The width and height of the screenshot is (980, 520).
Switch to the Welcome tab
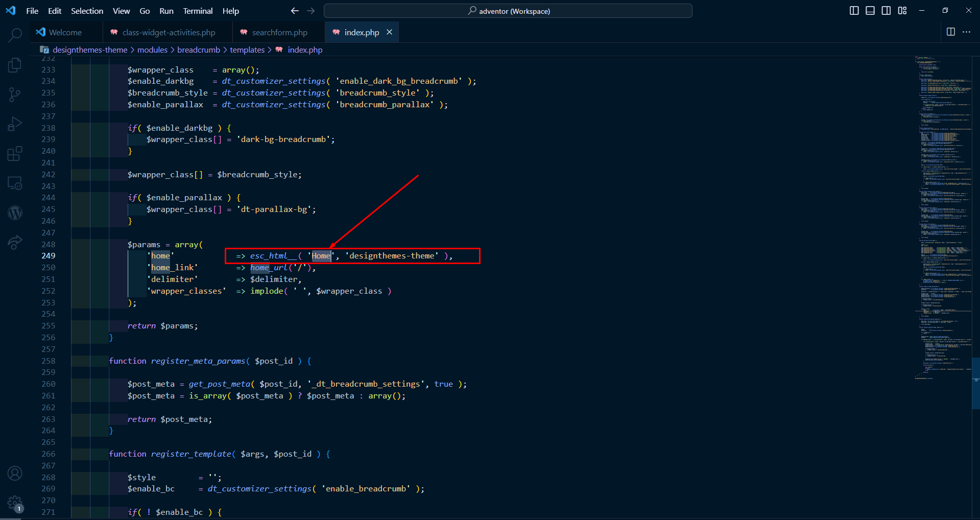pos(65,32)
